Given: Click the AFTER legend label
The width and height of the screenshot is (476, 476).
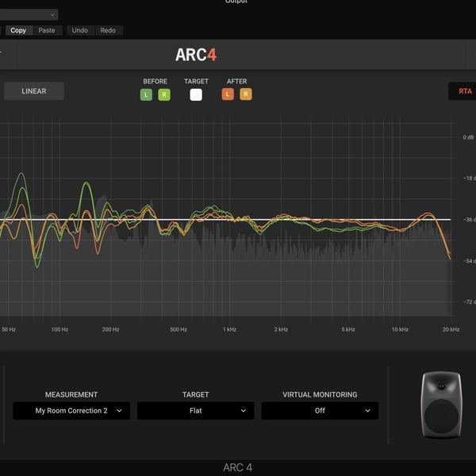Looking at the screenshot, I should (236, 82).
